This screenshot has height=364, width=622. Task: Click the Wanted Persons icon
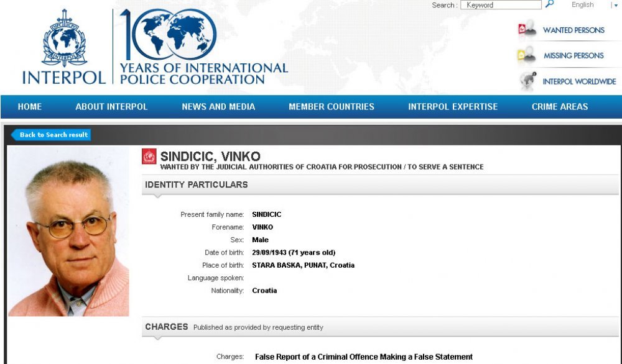pos(527,30)
